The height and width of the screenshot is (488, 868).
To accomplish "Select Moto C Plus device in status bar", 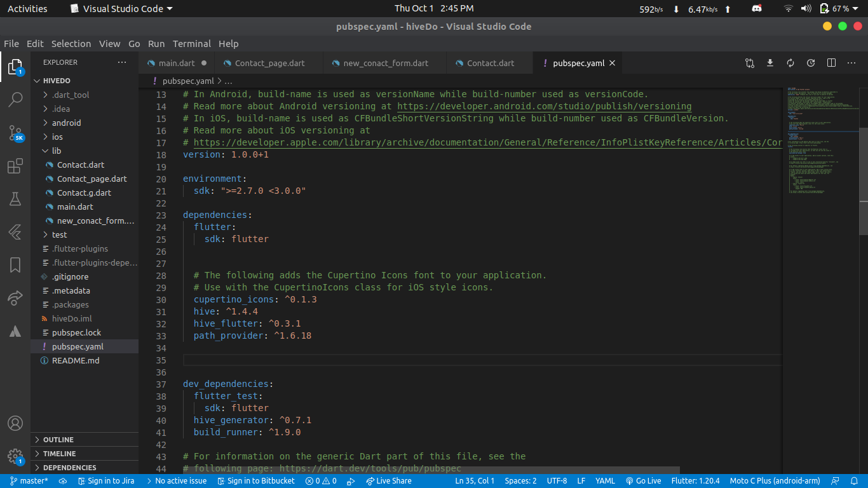I will coord(775,481).
